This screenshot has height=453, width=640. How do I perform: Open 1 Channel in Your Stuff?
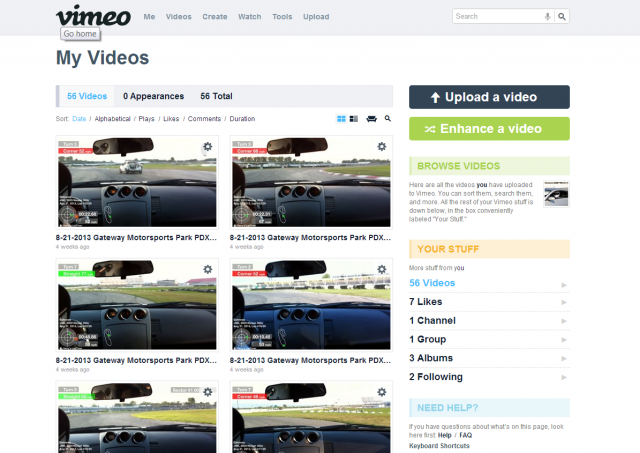[x=433, y=321]
